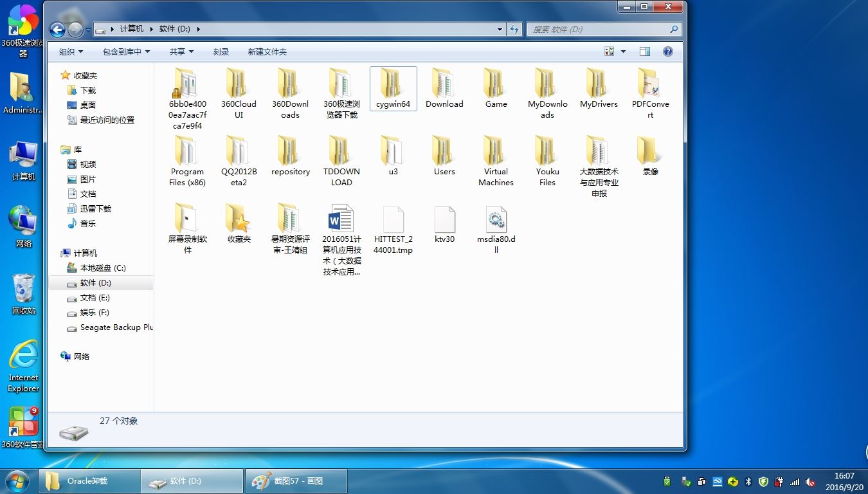
Task: Switch to Oracle卸载 taskbar window
Action: [89, 480]
